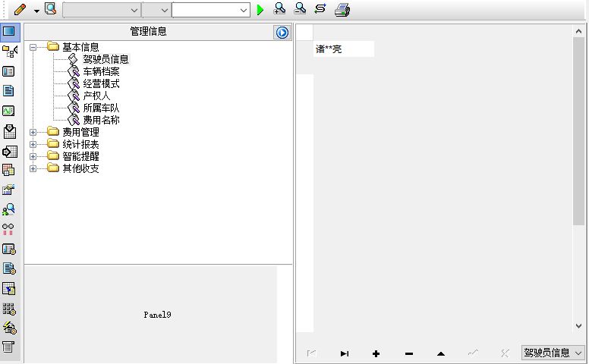This screenshot has width=589, height=364.
Task: Click the blue circular play button in 管理信息 header
Action: (x=282, y=33)
